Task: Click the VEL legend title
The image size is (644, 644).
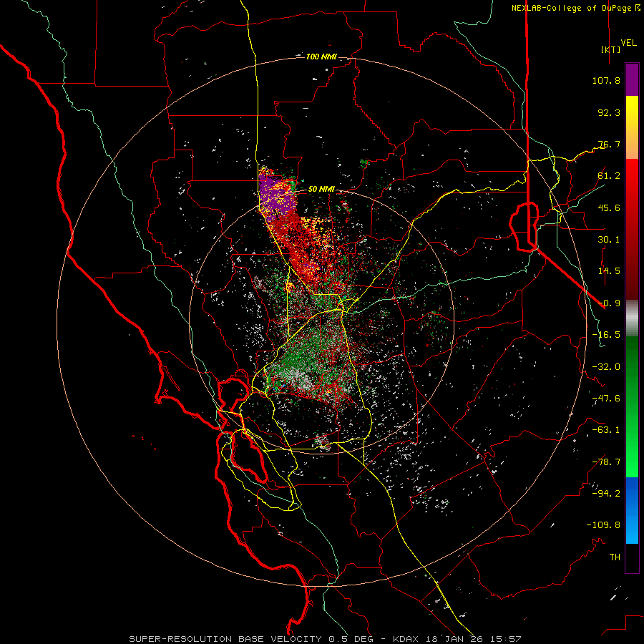Action: 629,43
